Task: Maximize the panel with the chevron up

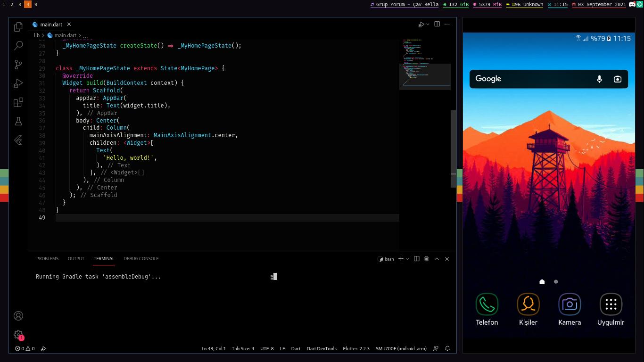Action: tap(437, 258)
